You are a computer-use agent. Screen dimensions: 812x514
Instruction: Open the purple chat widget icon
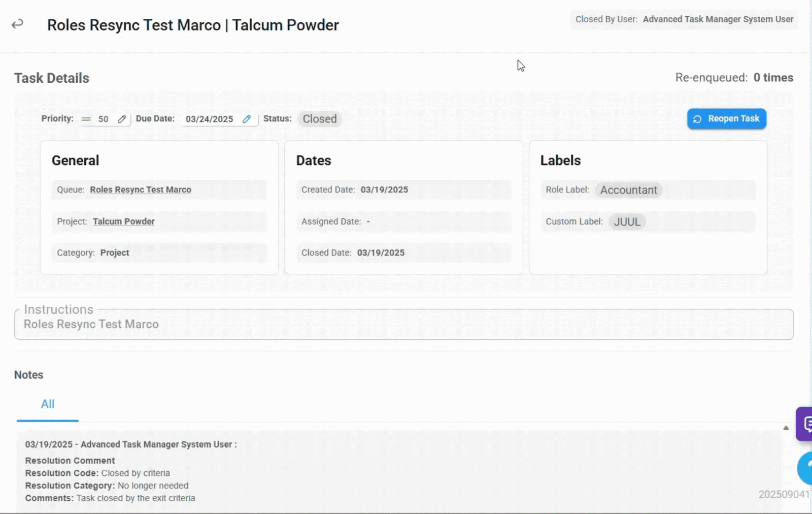805,423
